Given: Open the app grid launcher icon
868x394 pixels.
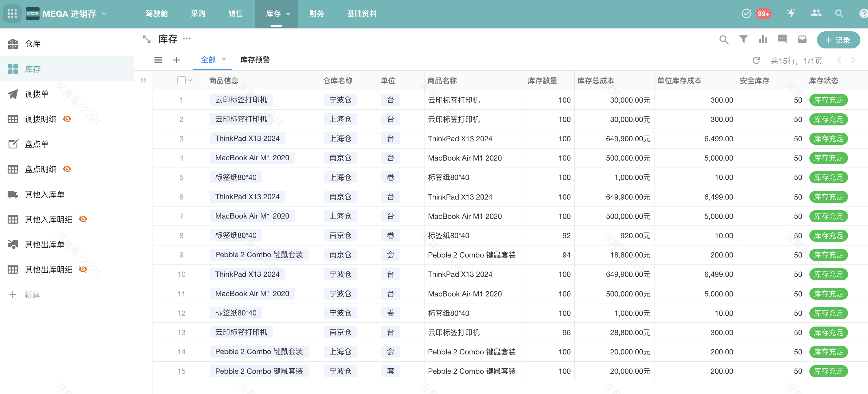Looking at the screenshot, I should click(12, 14).
